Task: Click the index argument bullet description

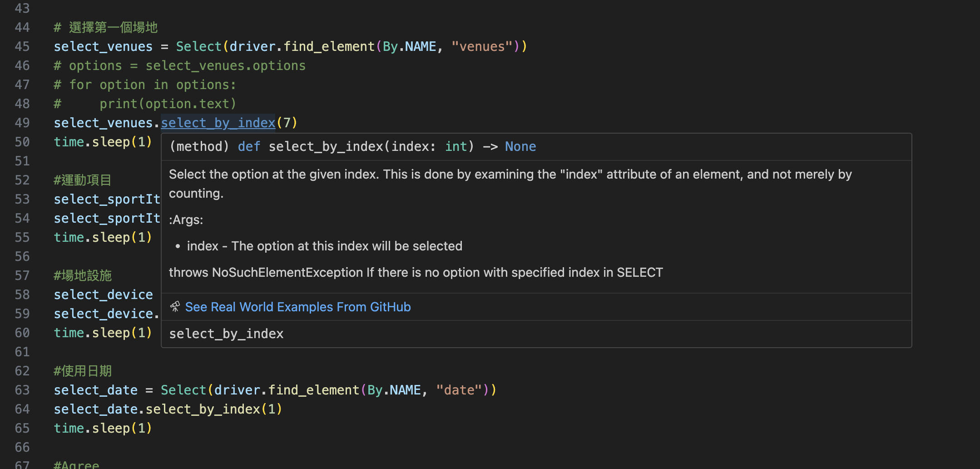Action: (x=324, y=246)
